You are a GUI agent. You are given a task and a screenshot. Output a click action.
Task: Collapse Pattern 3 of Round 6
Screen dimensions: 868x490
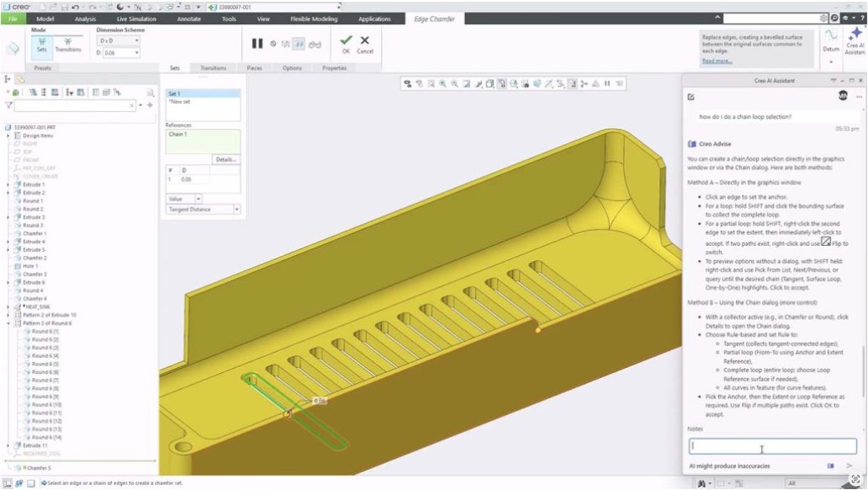(8, 323)
